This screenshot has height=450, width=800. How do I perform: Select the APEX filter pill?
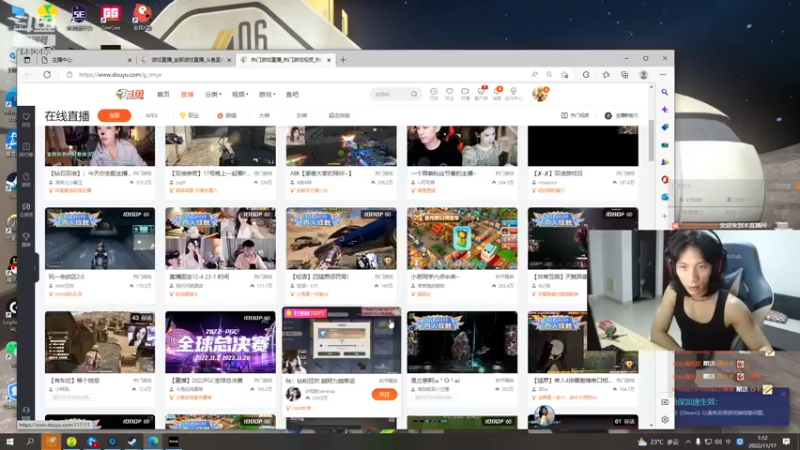152,115
